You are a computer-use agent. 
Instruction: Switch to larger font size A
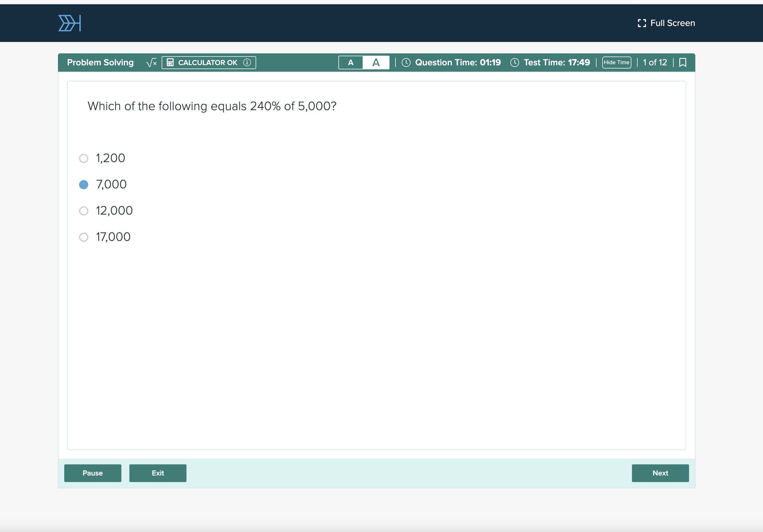(x=376, y=63)
